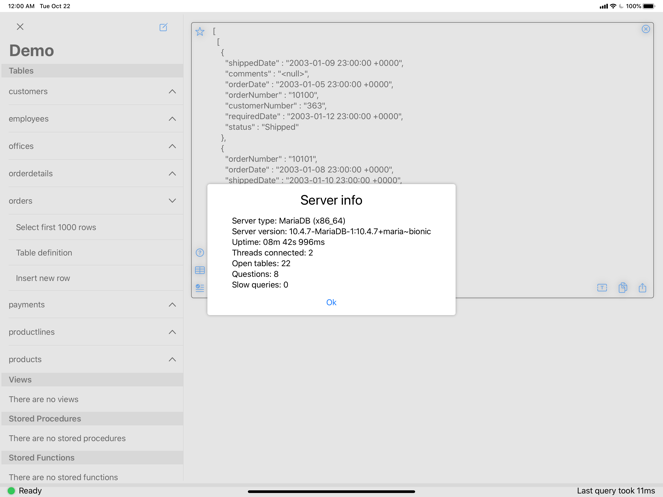Click 'Questions: 8' line
The width and height of the screenshot is (663, 497).
click(x=255, y=274)
